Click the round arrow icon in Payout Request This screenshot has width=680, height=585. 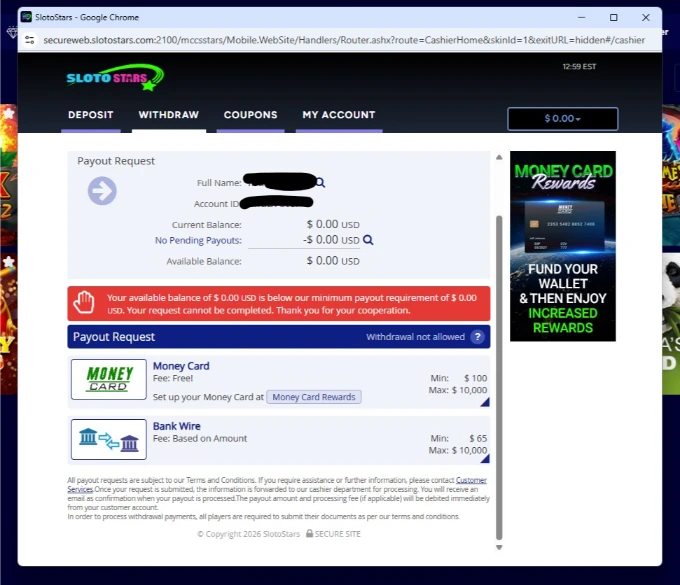point(102,190)
